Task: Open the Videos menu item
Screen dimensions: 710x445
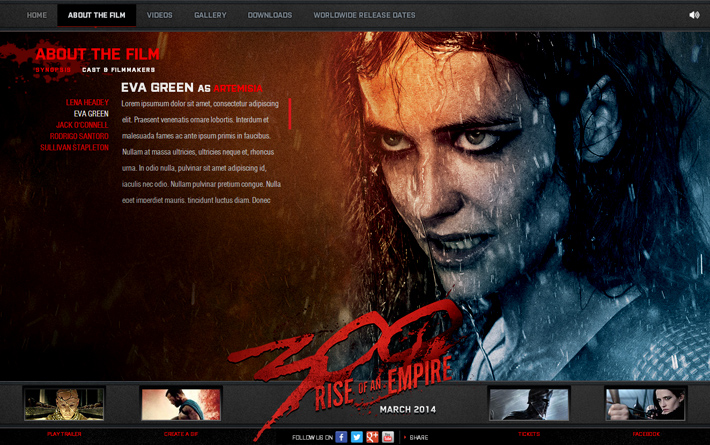Action: [x=159, y=15]
